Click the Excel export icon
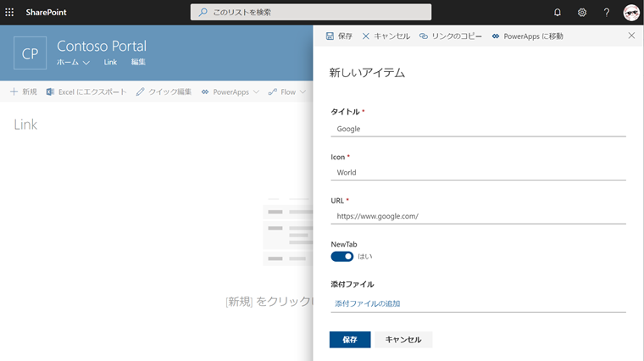The image size is (644, 361). [50, 92]
